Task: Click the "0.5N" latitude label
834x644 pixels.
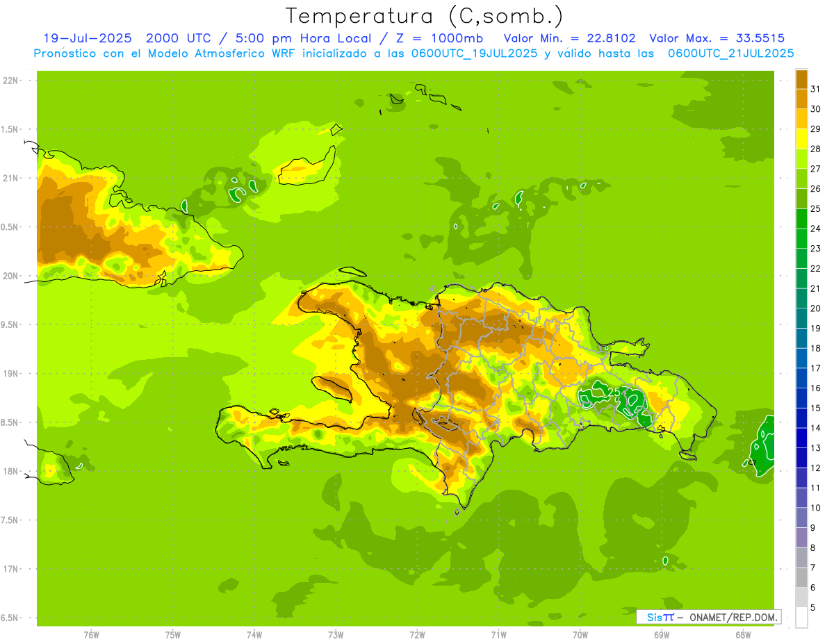Action: coord(10,228)
